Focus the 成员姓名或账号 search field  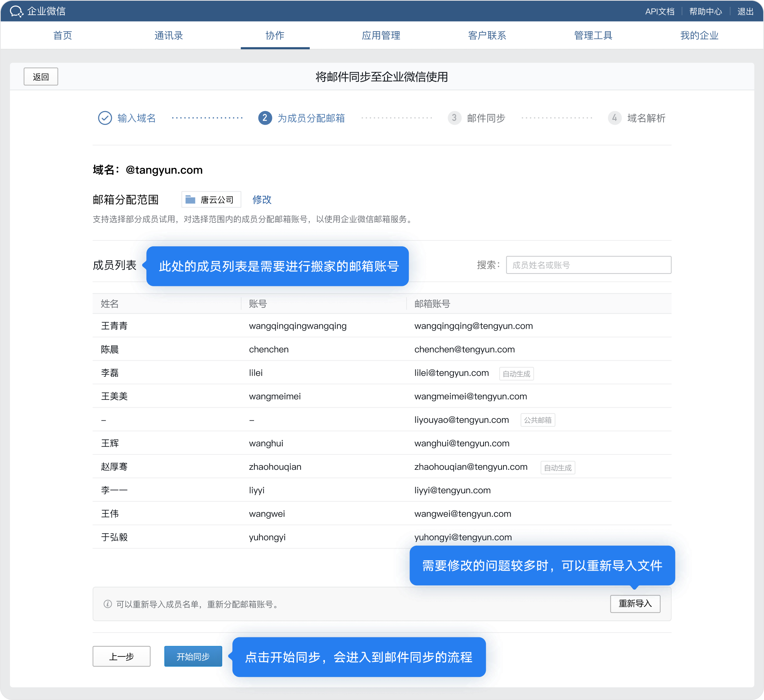point(588,265)
